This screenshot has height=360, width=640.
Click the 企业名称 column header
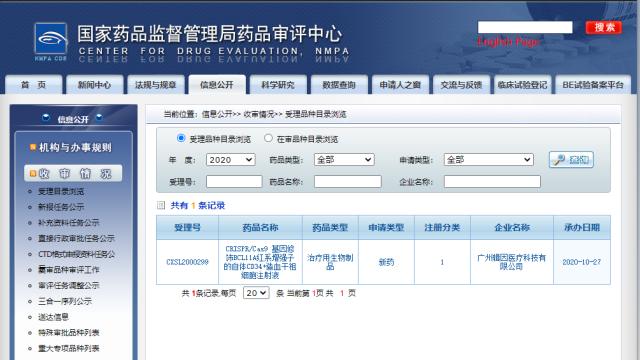tap(512, 227)
